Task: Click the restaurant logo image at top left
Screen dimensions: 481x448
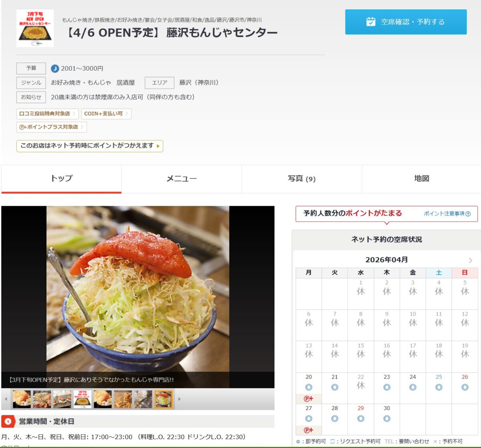Action: 35,28
